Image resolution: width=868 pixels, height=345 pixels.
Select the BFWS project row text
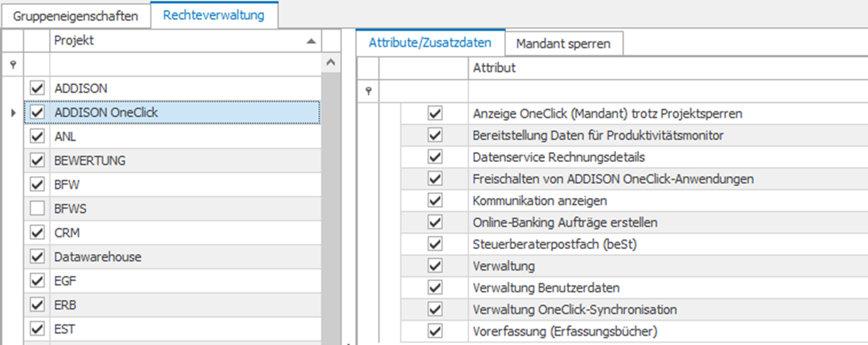pos(69,209)
